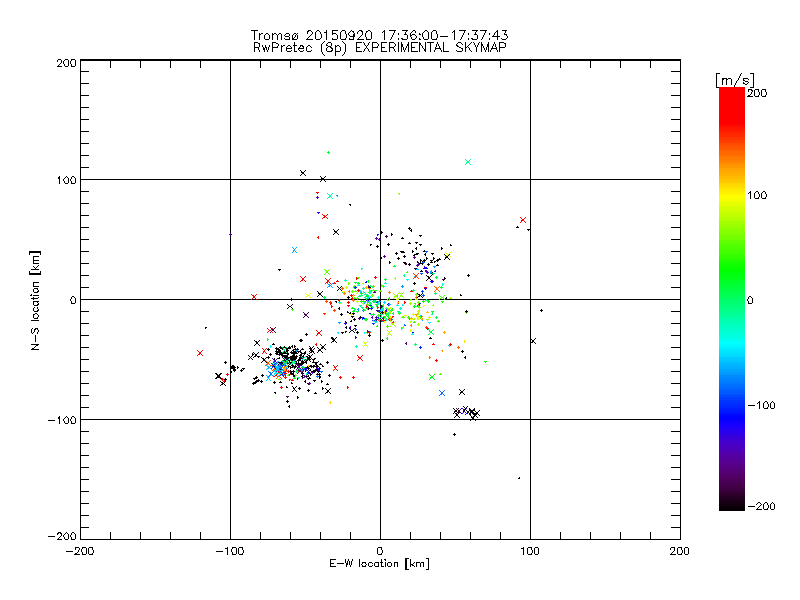The width and height of the screenshot is (800, 600).
Task: Click the x-axis tick label 100
Action: 530,551
